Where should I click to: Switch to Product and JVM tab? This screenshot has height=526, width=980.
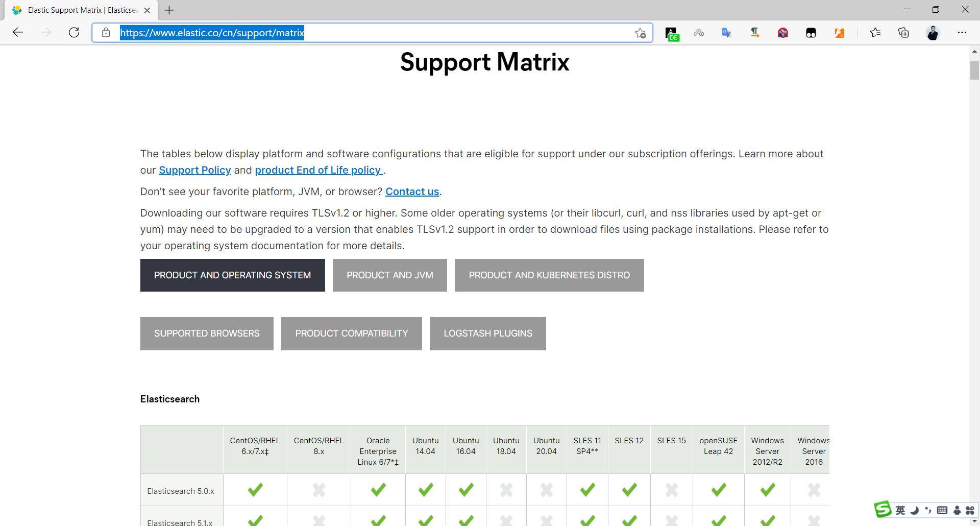[390, 275]
